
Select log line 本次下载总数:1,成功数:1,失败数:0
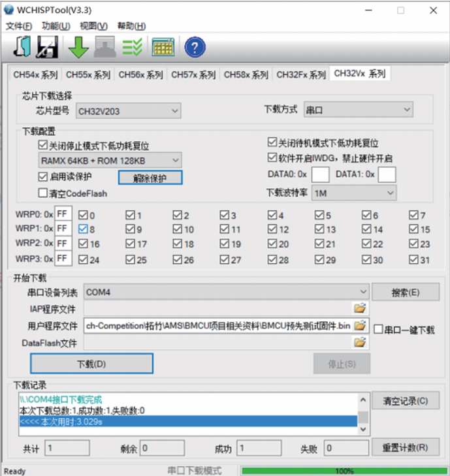coord(82,411)
